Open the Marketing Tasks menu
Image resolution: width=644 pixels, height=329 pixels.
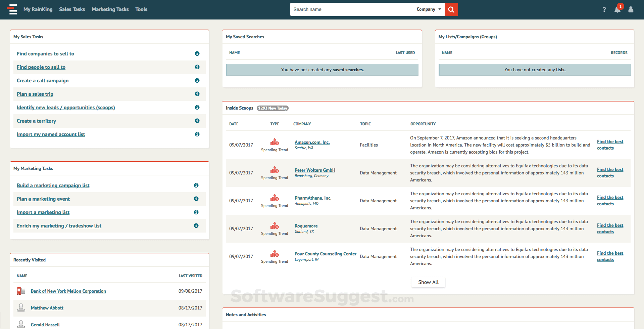pyautogui.click(x=110, y=9)
